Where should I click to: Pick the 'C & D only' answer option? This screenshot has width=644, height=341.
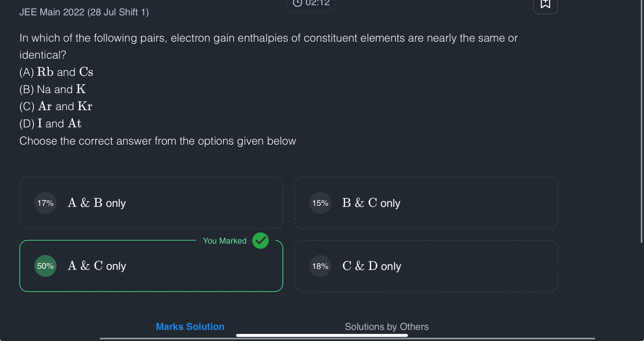pyautogui.click(x=426, y=266)
